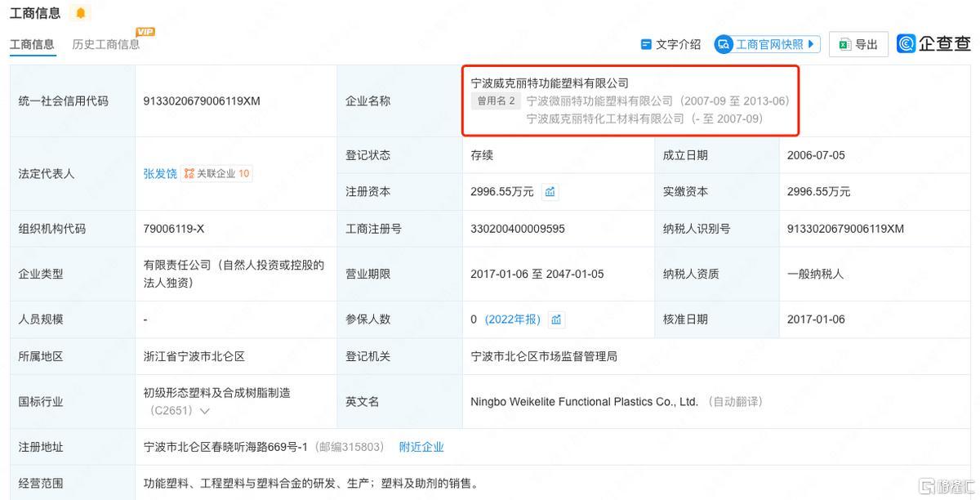
Task: Click the snapshot icon on 工商官网快照
Action: pyautogui.click(x=724, y=44)
